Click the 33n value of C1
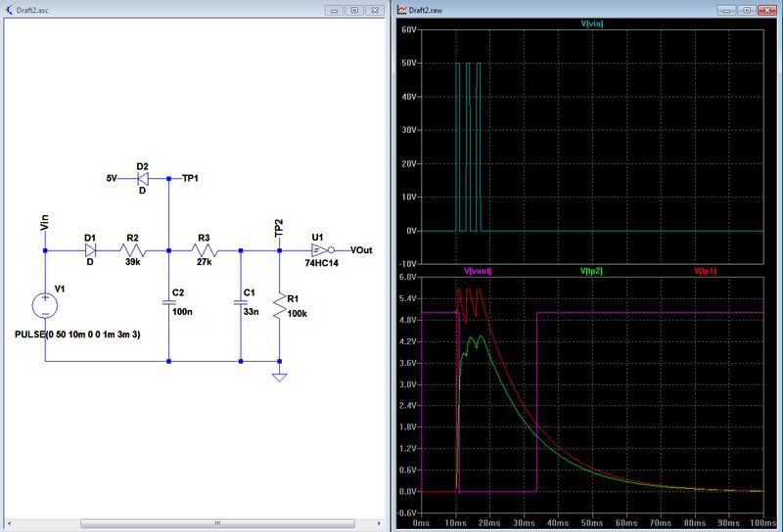The width and height of the screenshot is (783, 532). pyautogui.click(x=252, y=312)
